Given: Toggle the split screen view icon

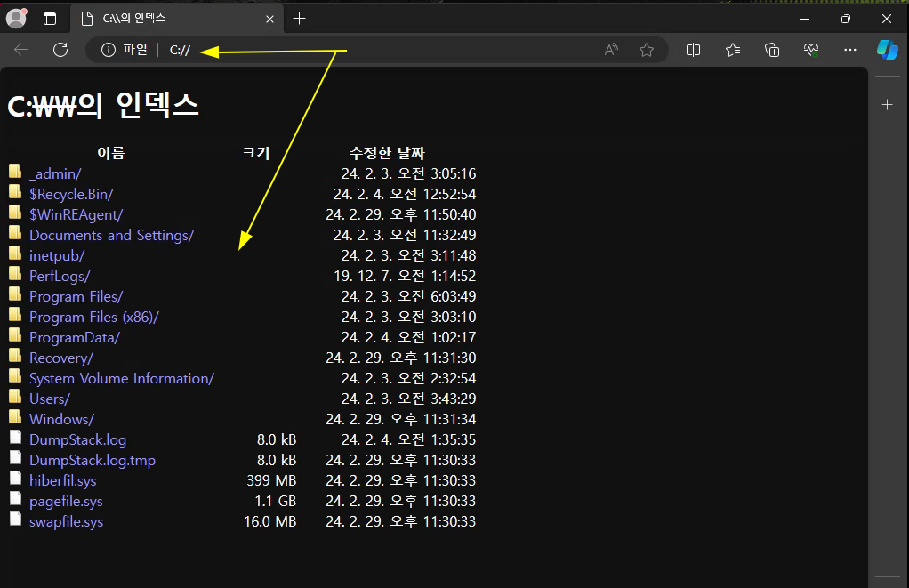Looking at the screenshot, I should pyautogui.click(x=694, y=51).
